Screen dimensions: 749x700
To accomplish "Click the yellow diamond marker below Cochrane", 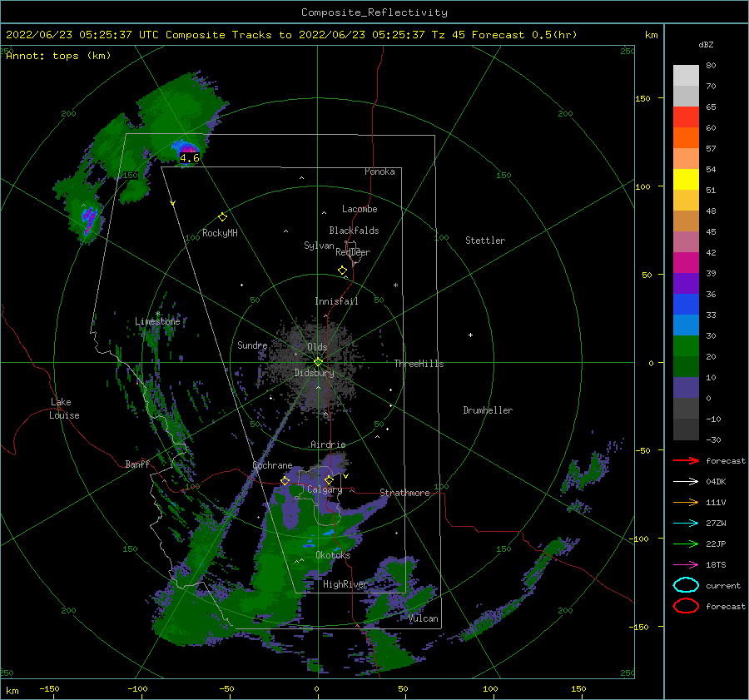I will click(x=285, y=480).
